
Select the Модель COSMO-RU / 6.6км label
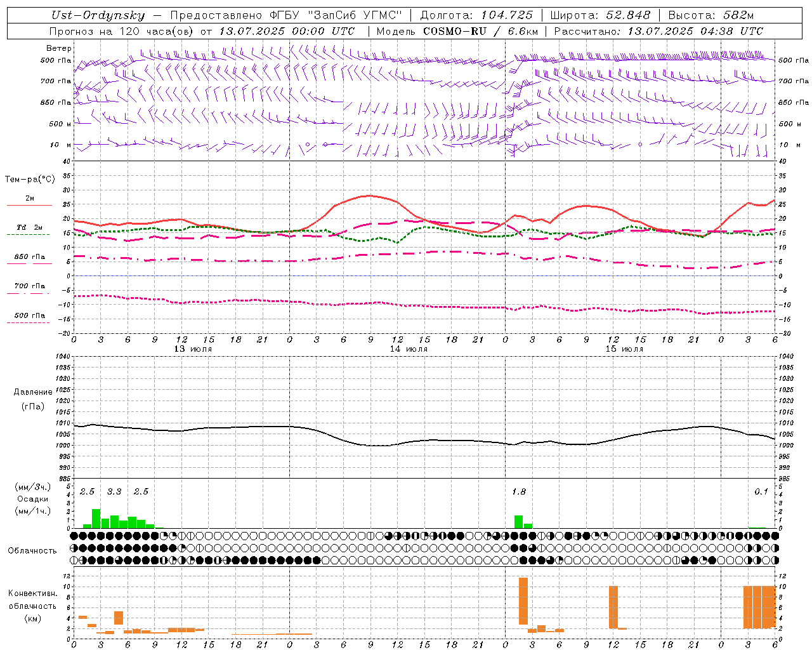(457, 31)
